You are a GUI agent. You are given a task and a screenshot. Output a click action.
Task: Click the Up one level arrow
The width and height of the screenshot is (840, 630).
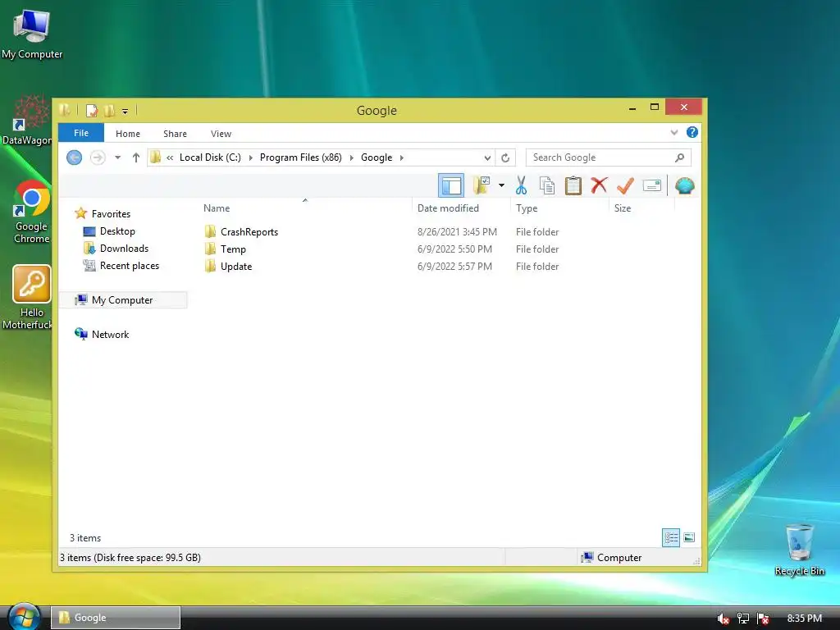[x=136, y=157]
